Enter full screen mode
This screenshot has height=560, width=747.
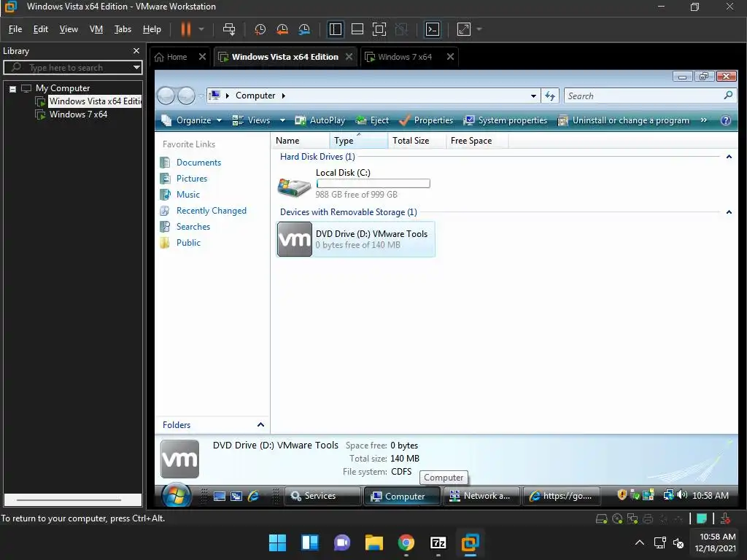coord(379,29)
